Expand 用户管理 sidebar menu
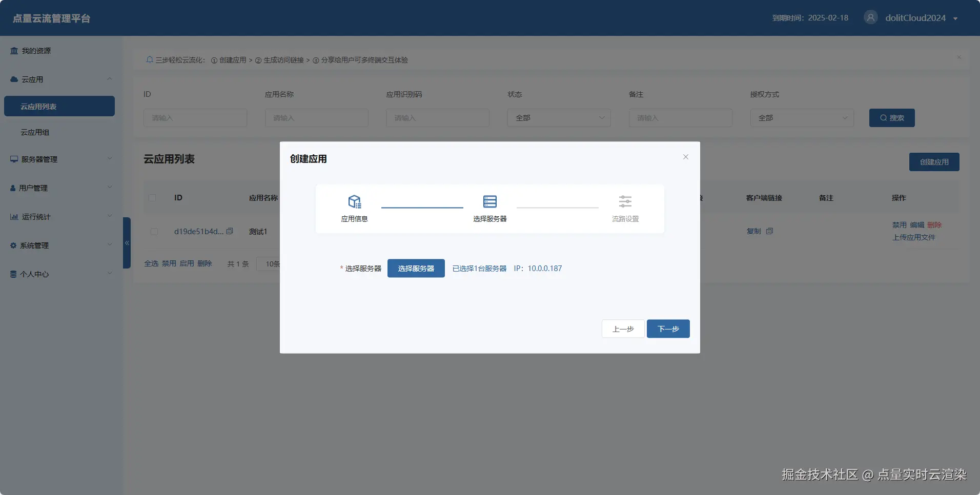The width and height of the screenshot is (980, 495). 62,188
